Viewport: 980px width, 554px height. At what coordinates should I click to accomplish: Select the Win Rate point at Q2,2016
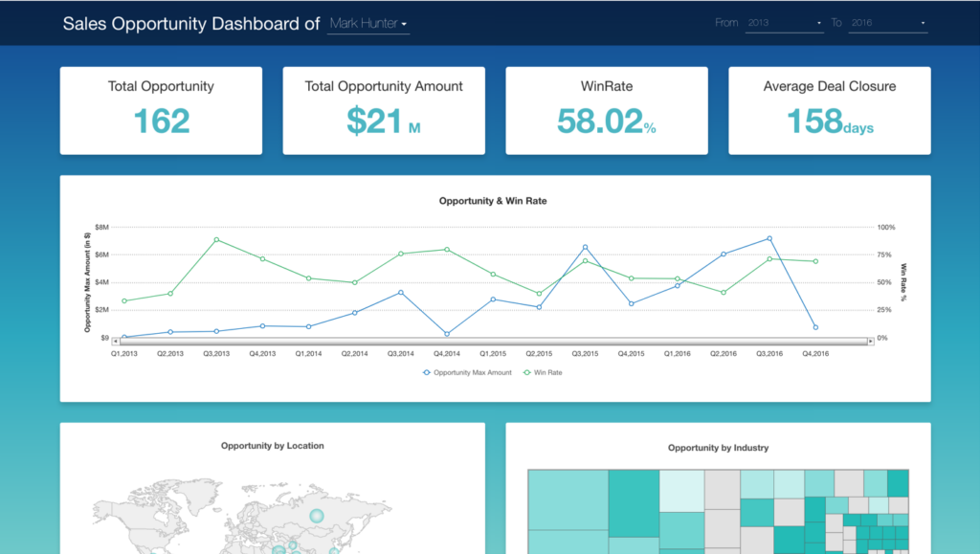(x=724, y=292)
